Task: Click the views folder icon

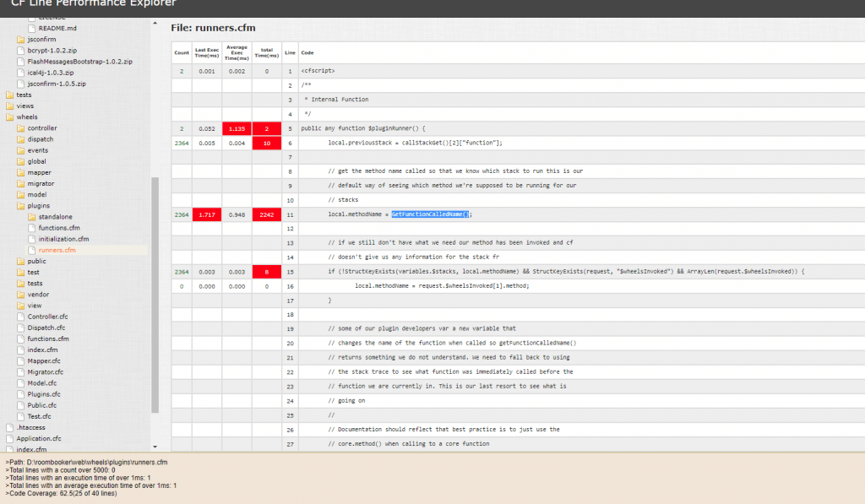Action: coord(9,106)
